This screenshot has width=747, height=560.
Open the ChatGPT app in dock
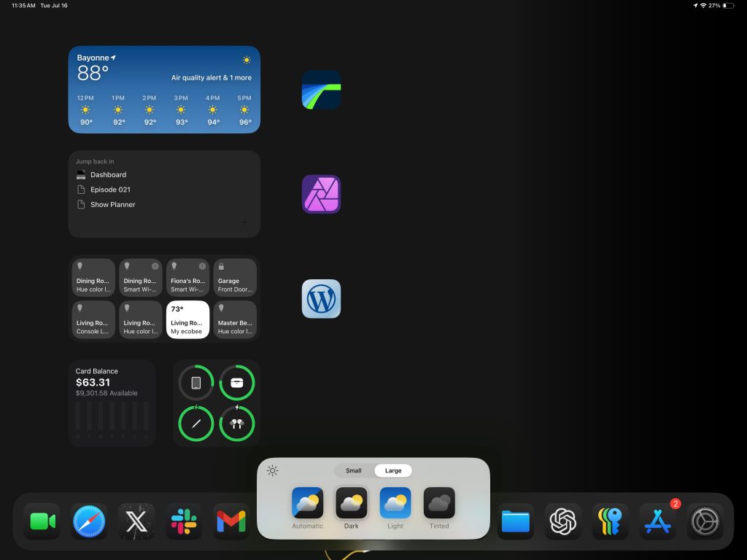click(562, 521)
